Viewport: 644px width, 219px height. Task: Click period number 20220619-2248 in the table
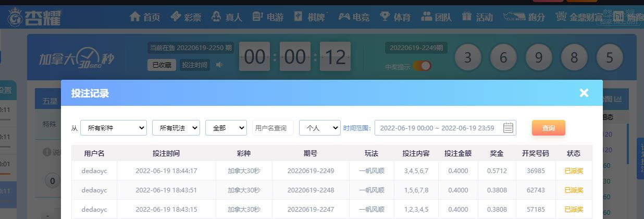point(311,190)
